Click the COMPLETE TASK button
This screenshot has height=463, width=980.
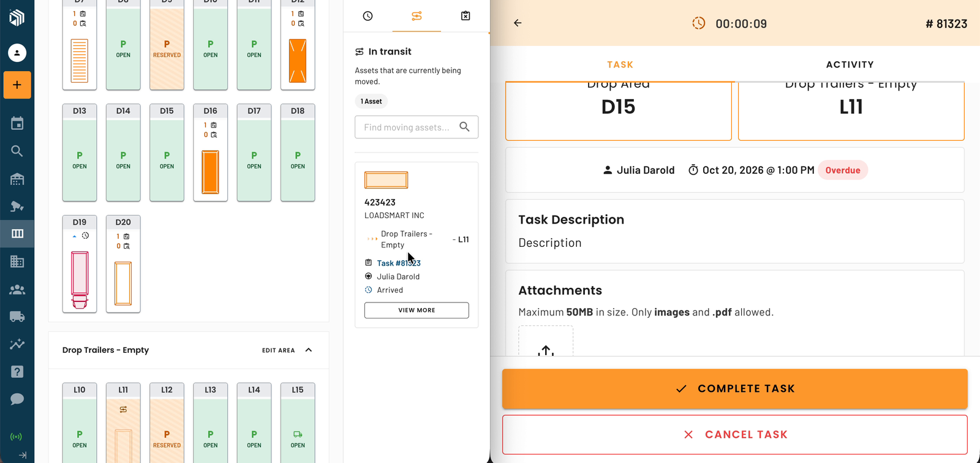[735, 389]
